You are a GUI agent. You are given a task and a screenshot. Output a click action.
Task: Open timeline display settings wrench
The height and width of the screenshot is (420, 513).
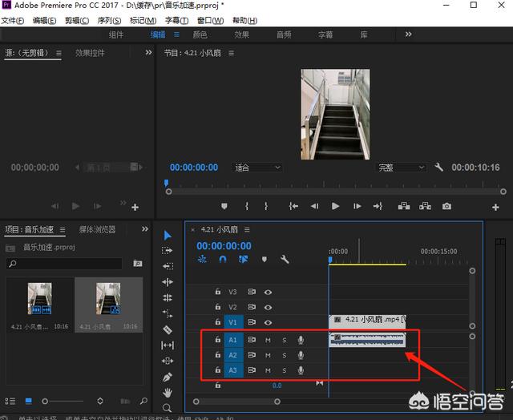point(284,260)
